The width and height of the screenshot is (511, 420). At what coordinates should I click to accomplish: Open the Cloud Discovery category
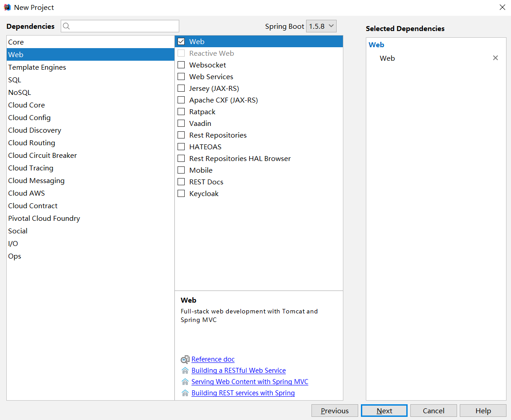coord(35,130)
